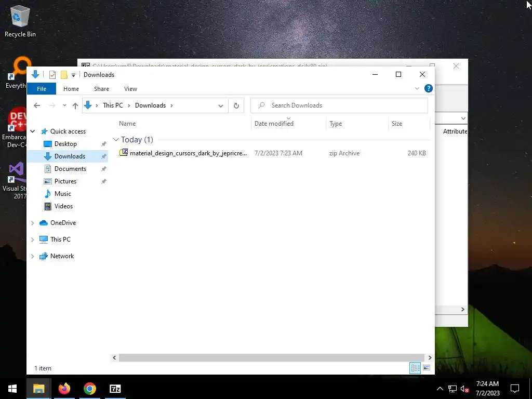Click the Forward navigation arrow

coord(52,105)
